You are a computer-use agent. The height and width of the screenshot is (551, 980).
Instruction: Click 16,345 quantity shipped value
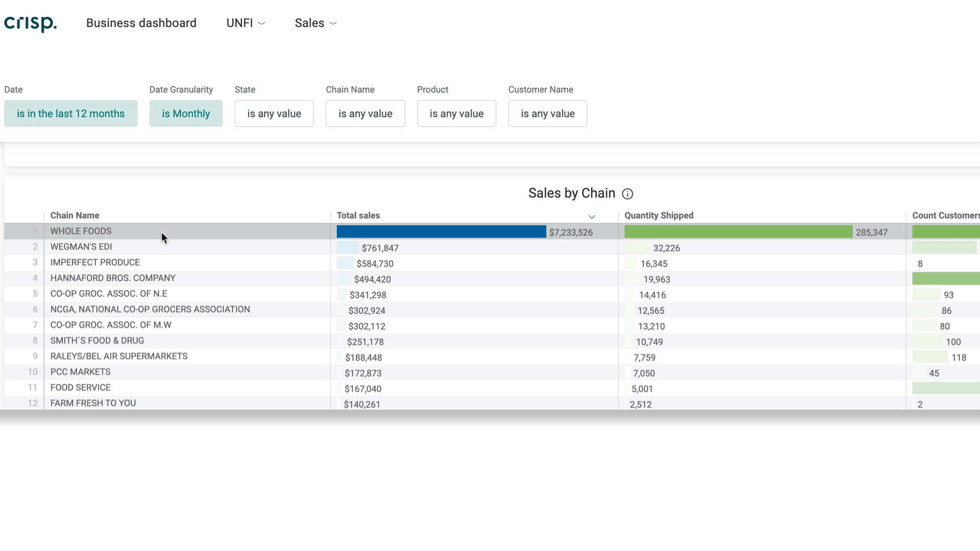pyautogui.click(x=654, y=264)
